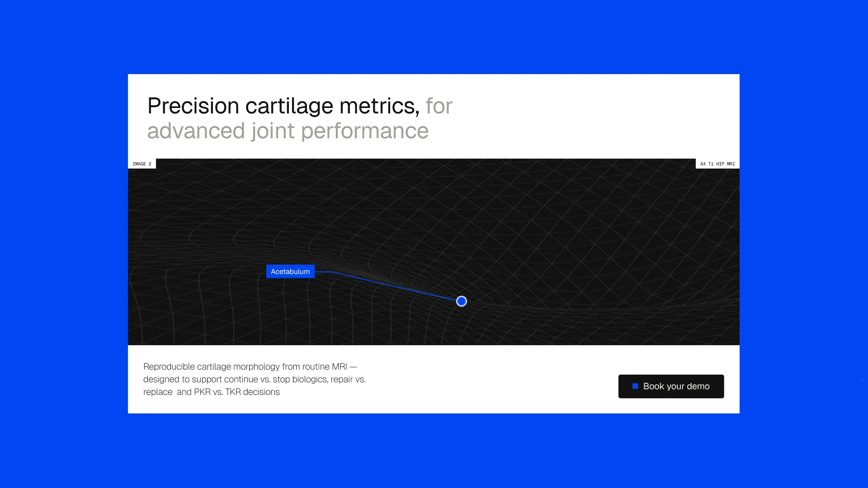Click the AX T1 HIP MRI tag
This screenshot has height=488, width=868.
click(x=717, y=164)
